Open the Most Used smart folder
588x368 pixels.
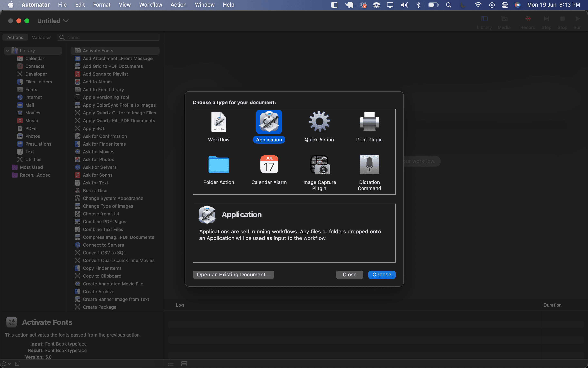[32, 167]
